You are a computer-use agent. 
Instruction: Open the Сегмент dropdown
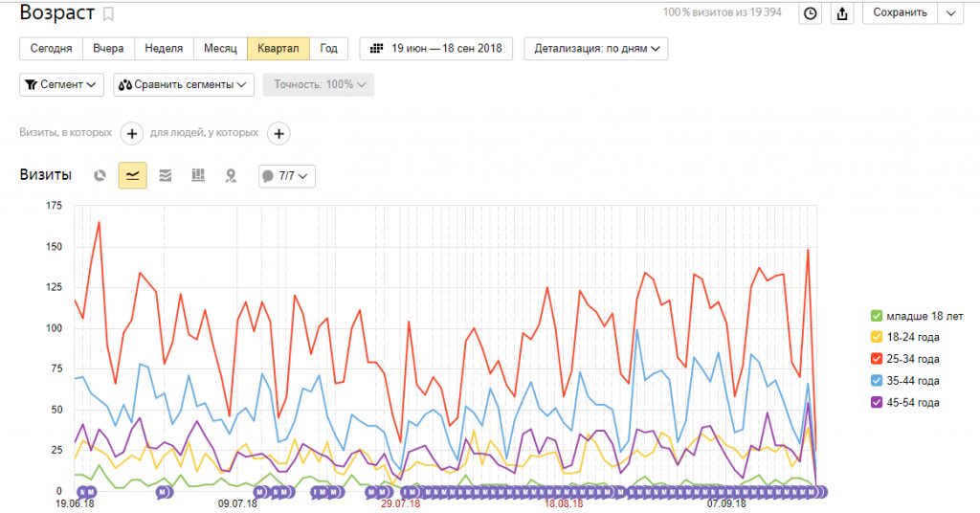[61, 84]
